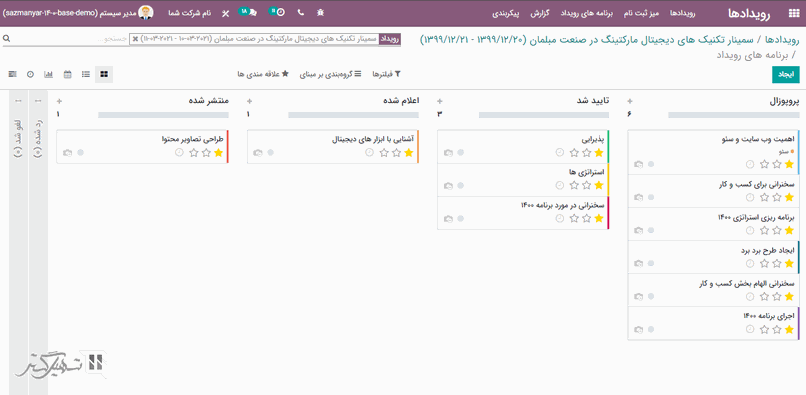Click activity clock on اجرای برنامه ۱۴۰۰ card

pyautogui.click(x=750, y=329)
